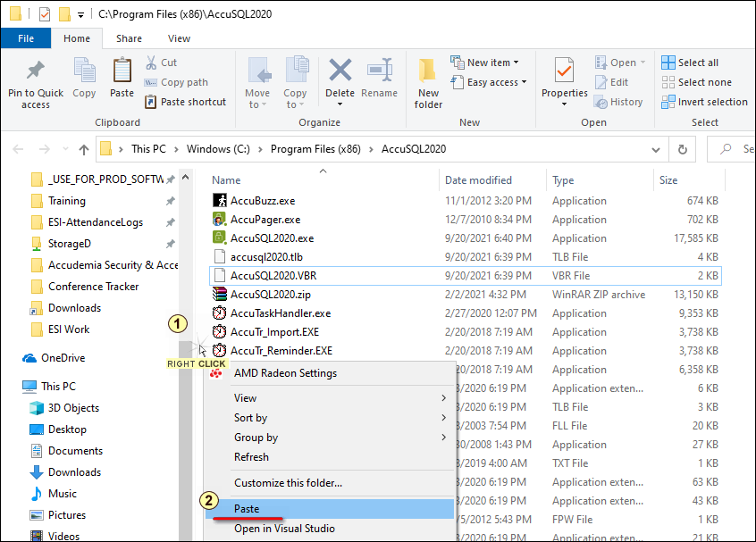Viewport: 756px width, 542px height.
Task: Select AccuSQL2020.VBR file row
Action: [x=466, y=276]
